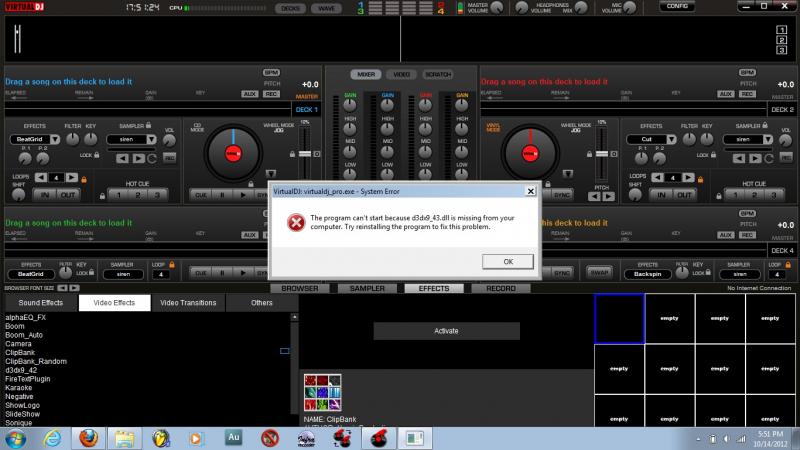This screenshot has width=800, height=450.
Task: Select ClipBank_Random in the effects list
Action: tap(36, 361)
